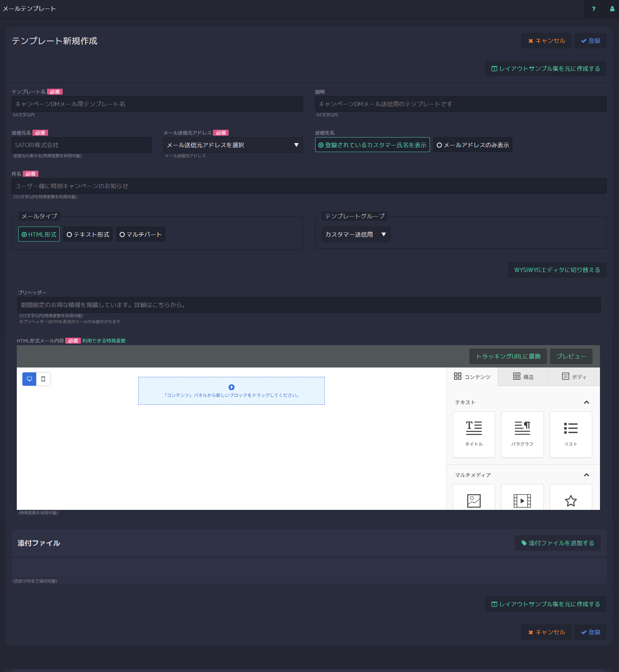Select the video block in マルチメディア

tap(522, 499)
